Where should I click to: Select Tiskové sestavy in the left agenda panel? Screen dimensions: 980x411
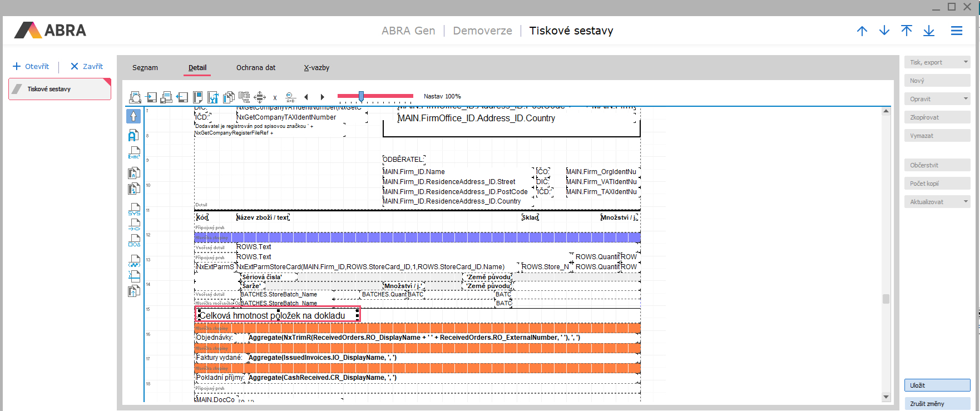[x=60, y=89]
